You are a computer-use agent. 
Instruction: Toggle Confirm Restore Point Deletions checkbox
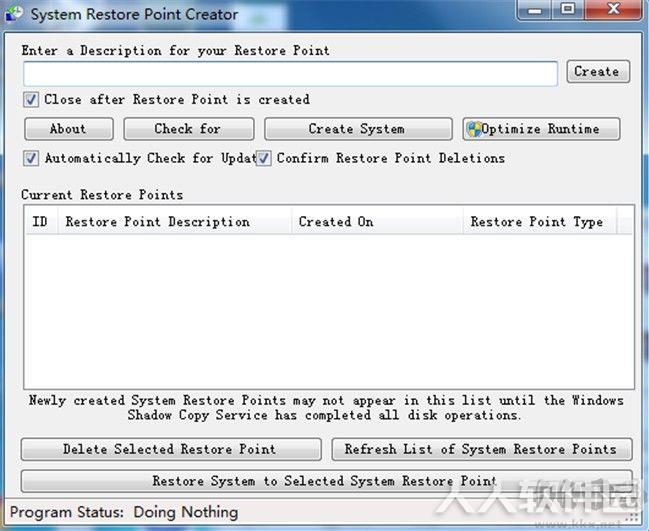click(x=263, y=158)
